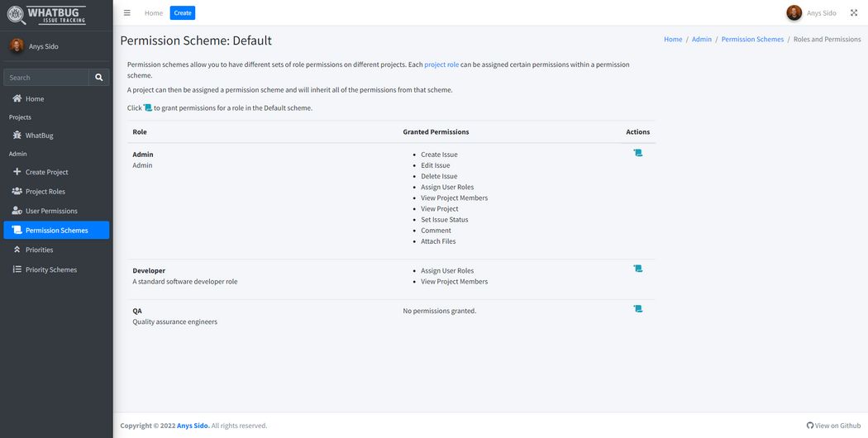Open Priorities in the sidebar

click(x=39, y=250)
